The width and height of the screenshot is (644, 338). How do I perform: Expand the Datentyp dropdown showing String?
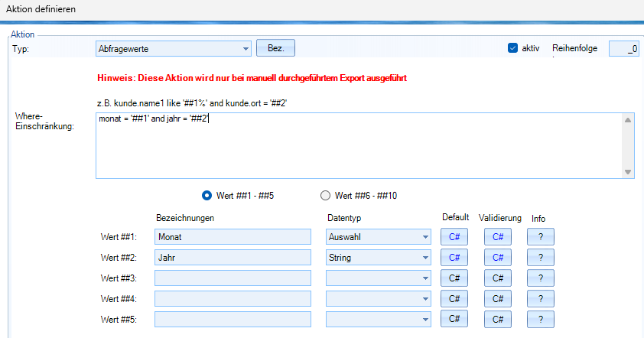point(378,258)
